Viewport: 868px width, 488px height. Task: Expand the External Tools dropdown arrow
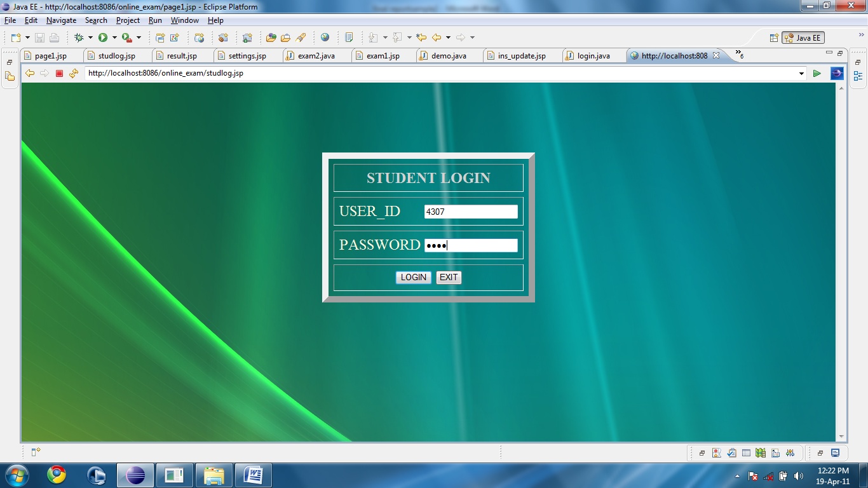pyautogui.click(x=139, y=37)
